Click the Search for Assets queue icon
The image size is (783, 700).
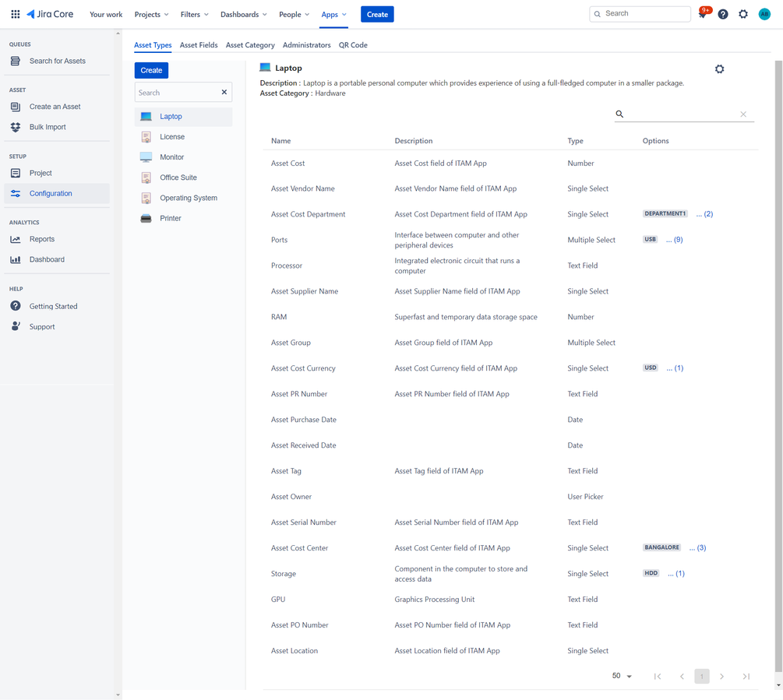point(16,61)
